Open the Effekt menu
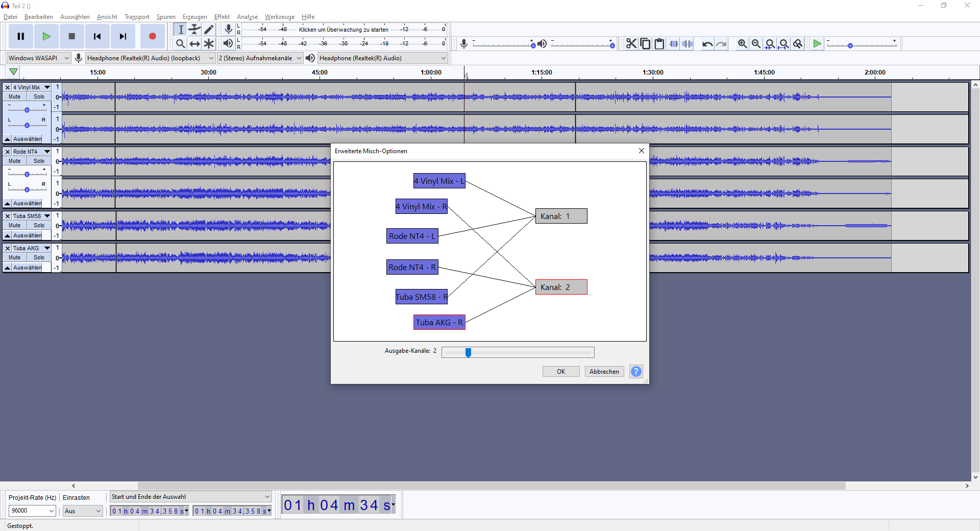This screenshot has width=980, height=531. click(x=222, y=17)
